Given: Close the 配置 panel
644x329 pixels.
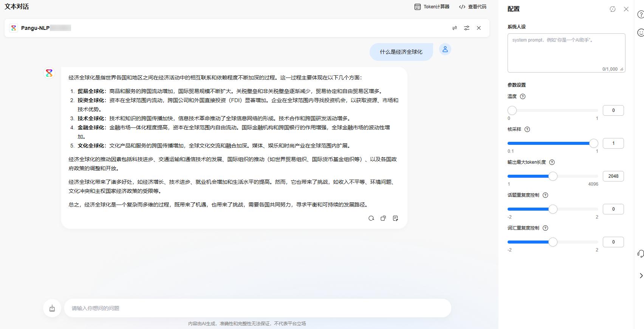Looking at the screenshot, I should (626, 9).
